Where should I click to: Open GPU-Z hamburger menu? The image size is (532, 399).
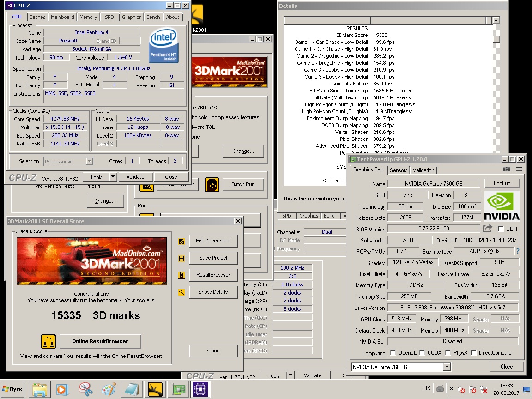tap(519, 169)
